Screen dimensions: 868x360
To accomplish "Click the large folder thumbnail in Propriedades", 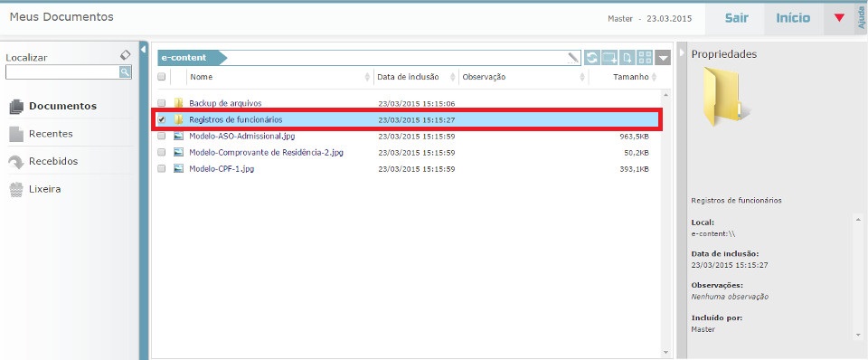I will click(725, 97).
